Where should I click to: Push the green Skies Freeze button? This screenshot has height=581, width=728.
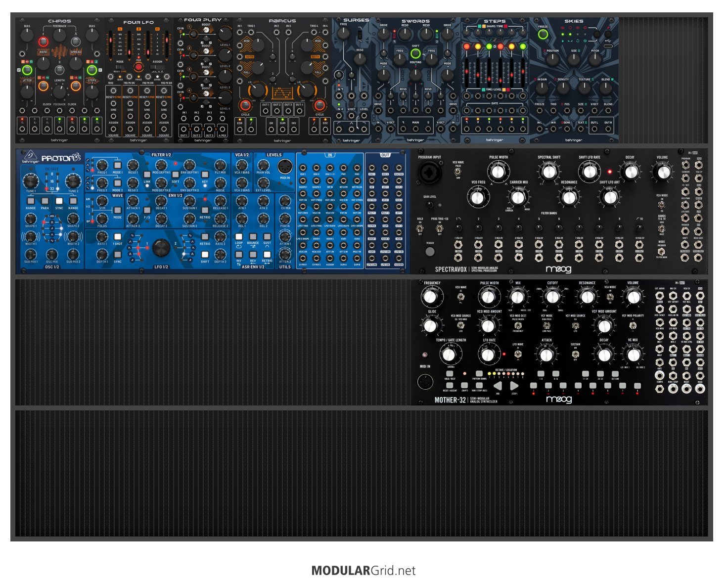543,35
